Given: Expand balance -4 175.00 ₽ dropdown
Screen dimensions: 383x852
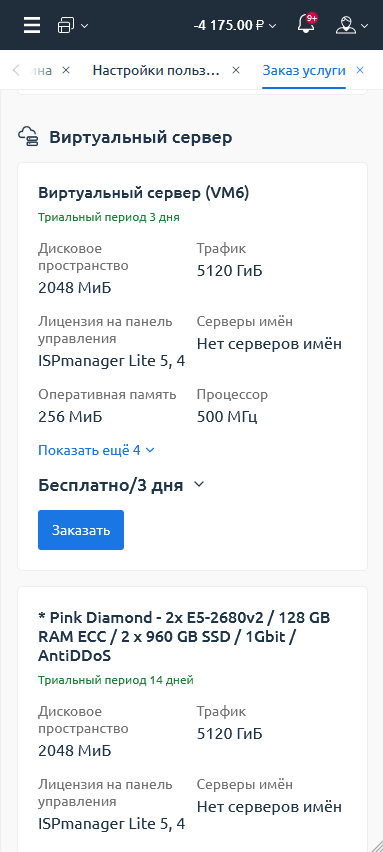Looking at the screenshot, I should [235, 25].
